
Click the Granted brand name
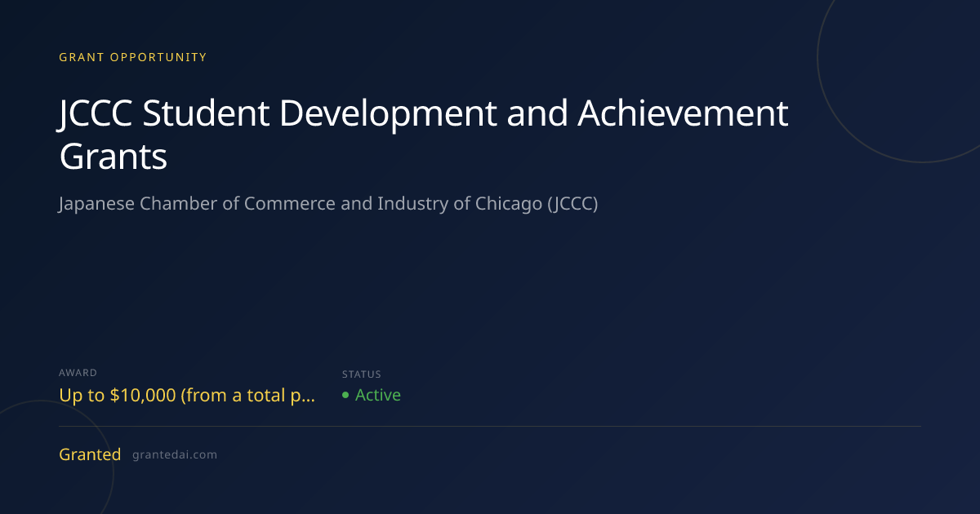tap(90, 454)
